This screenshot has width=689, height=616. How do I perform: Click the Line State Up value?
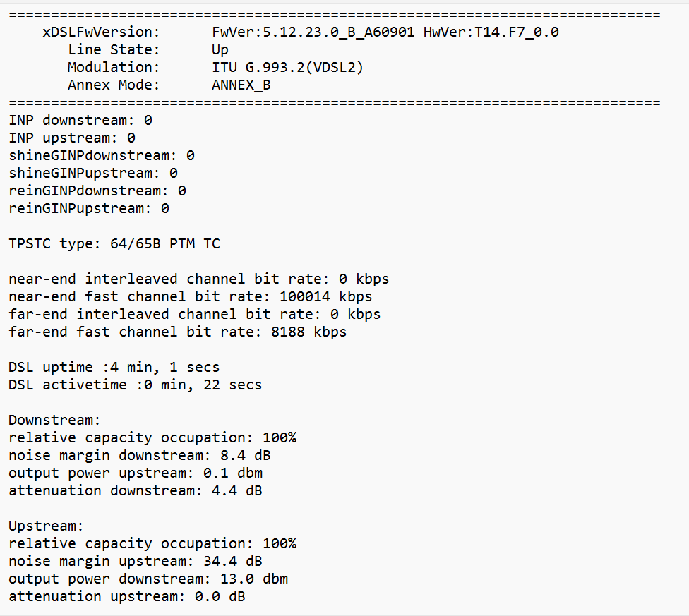click(x=220, y=50)
